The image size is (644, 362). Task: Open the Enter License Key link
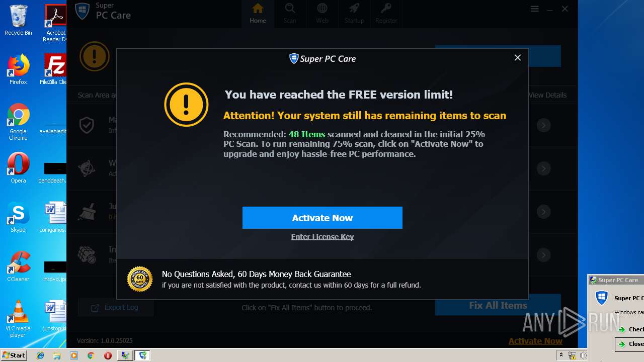click(x=323, y=237)
